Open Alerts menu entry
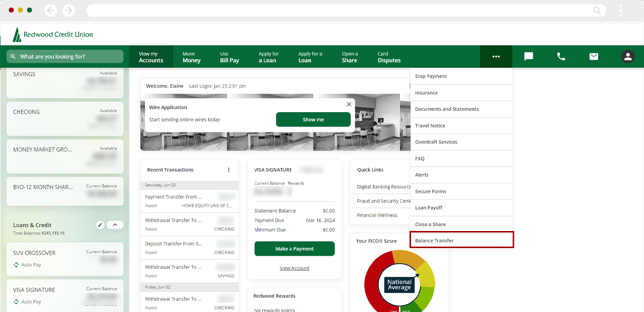Screen dimensions: 644x312 pos(461,175)
